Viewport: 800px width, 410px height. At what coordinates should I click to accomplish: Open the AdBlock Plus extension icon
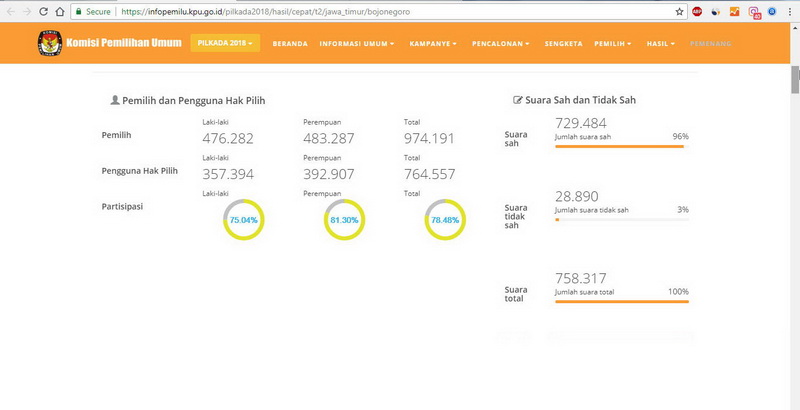[x=697, y=11]
